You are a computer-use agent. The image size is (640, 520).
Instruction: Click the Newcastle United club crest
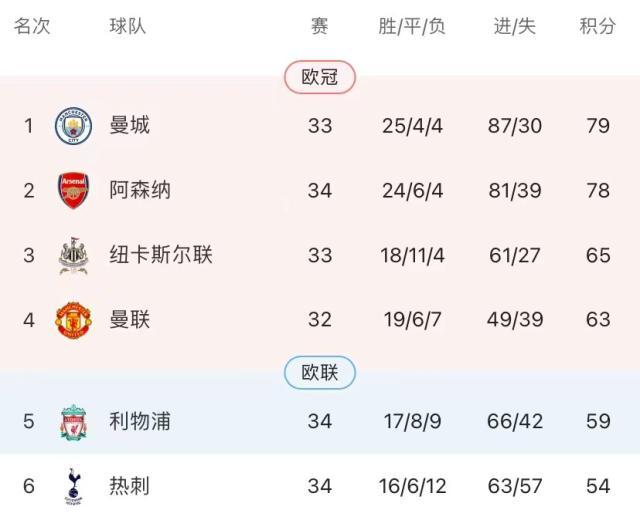(73, 255)
